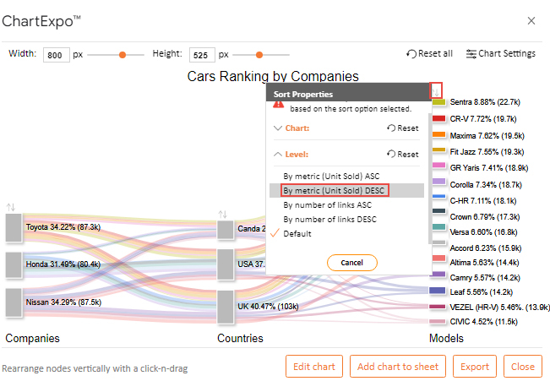This screenshot has height=392, width=550.
Task: Click the Toyota 34.22% (87.3k) label
Action: pos(63,227)
